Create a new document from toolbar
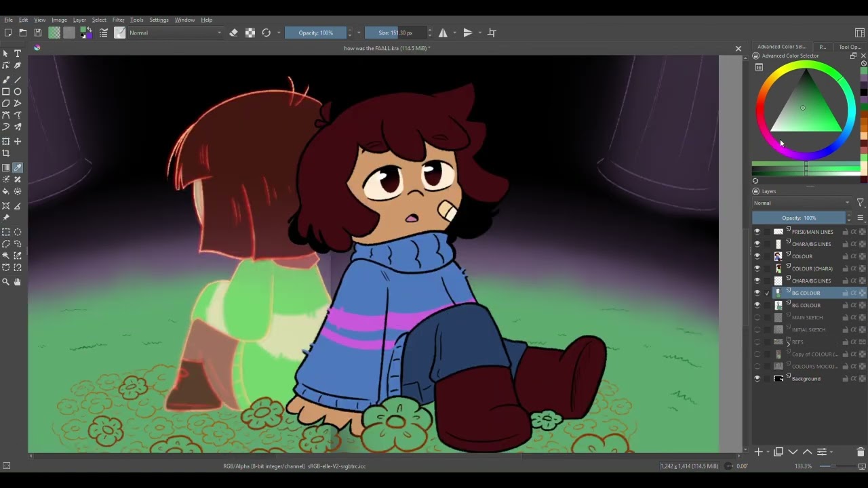868x488 pixels. pyautogui.click(x=8, y=33)
